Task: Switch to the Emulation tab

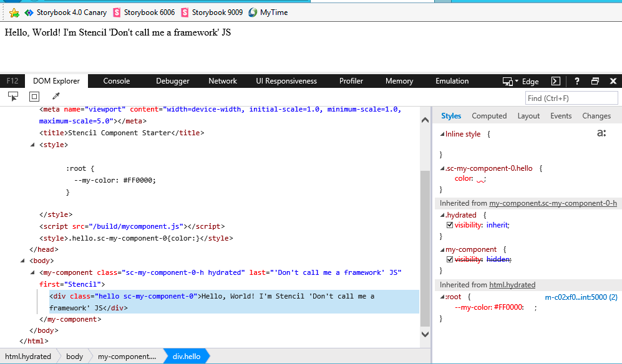Action: click(x=452, y=81)
